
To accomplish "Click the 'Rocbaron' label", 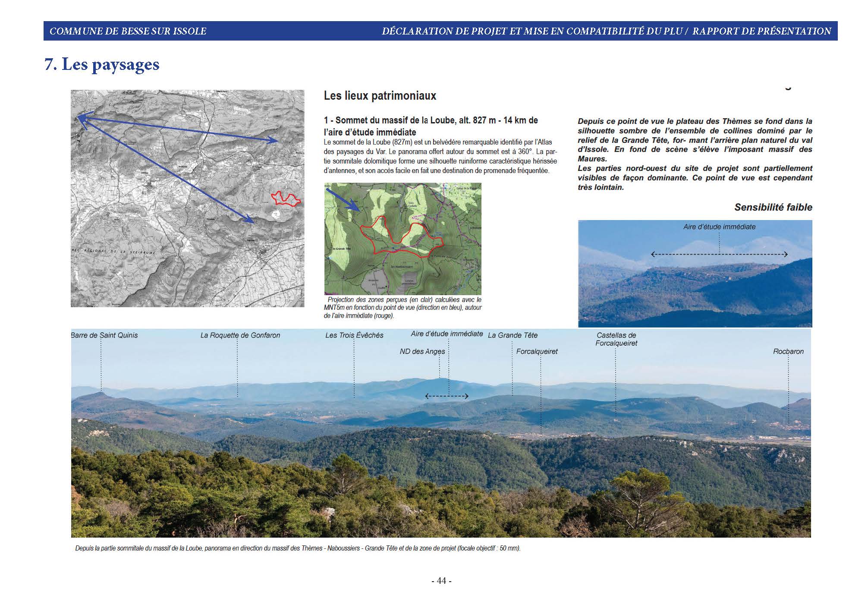I will (x=788, y=352).
